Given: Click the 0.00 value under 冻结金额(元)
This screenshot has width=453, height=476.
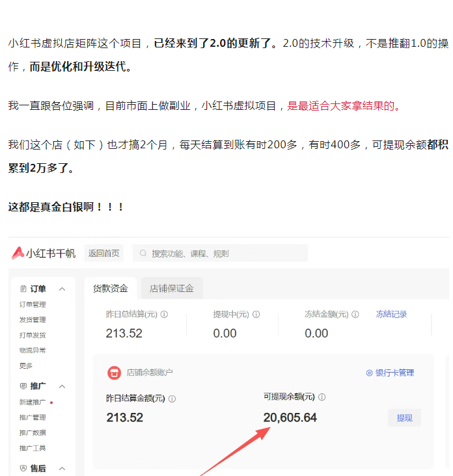Looking at the screenshot, I should (x=316, y=334).
